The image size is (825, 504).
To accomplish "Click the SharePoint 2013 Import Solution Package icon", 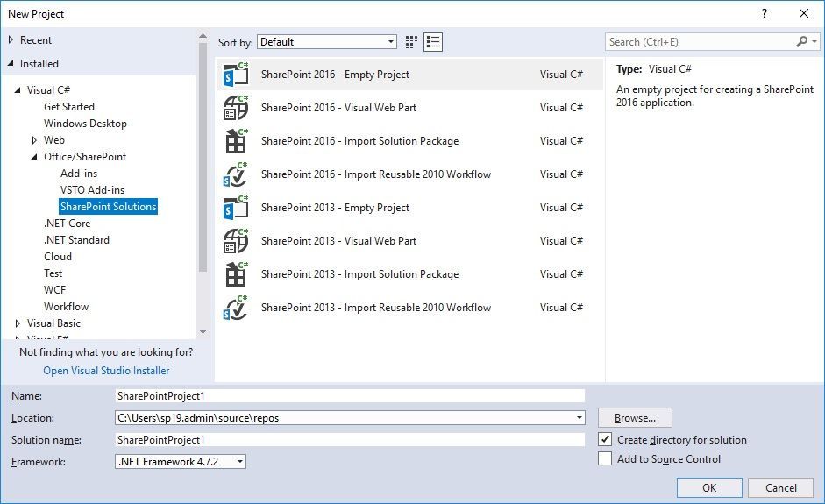I will [235, 274].
